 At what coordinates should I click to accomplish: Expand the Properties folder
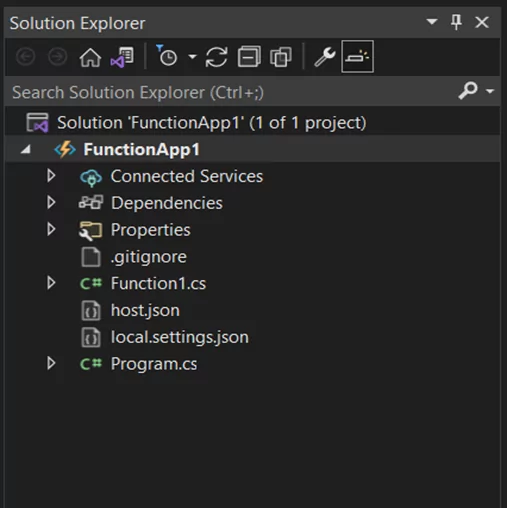[x=51, y=229]
